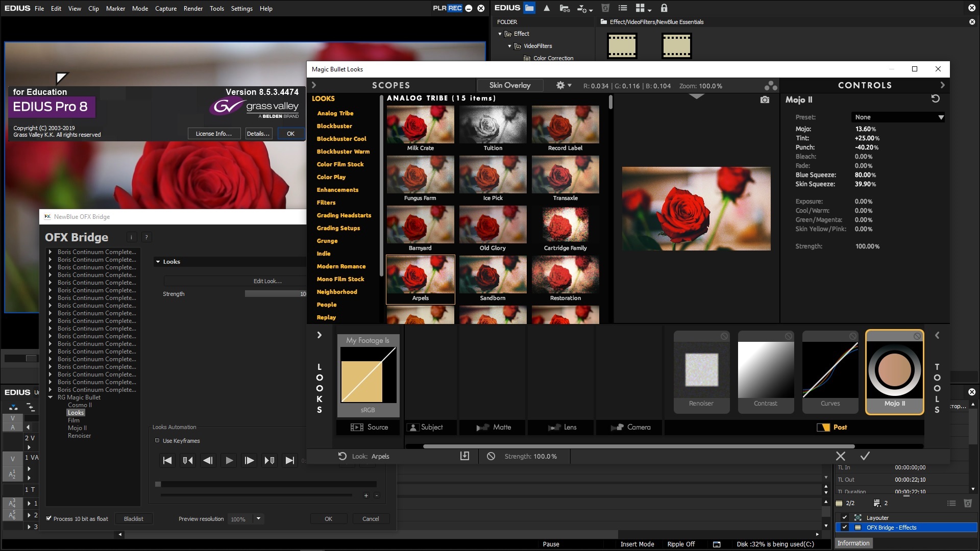The image size is (980, 551).
Task: Collapse the RG Magic Bullet tree node
Action: coord(50,397)
